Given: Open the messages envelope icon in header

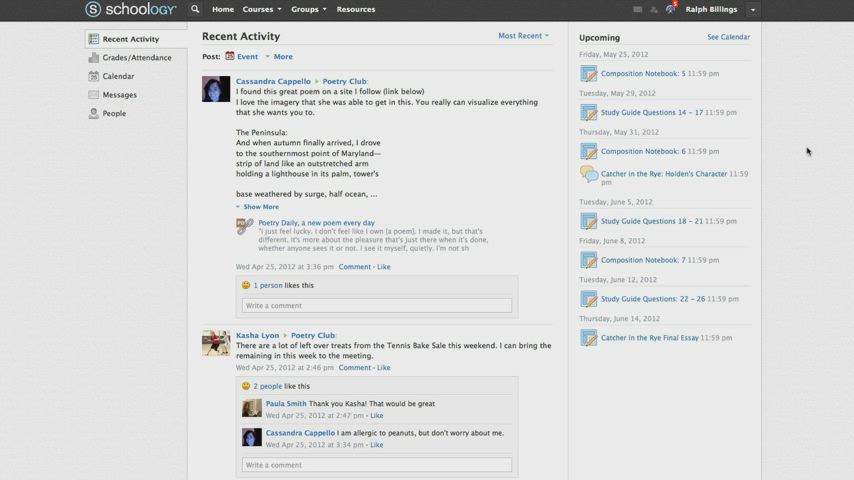Looking at the screenshot, I should point(637,9).
